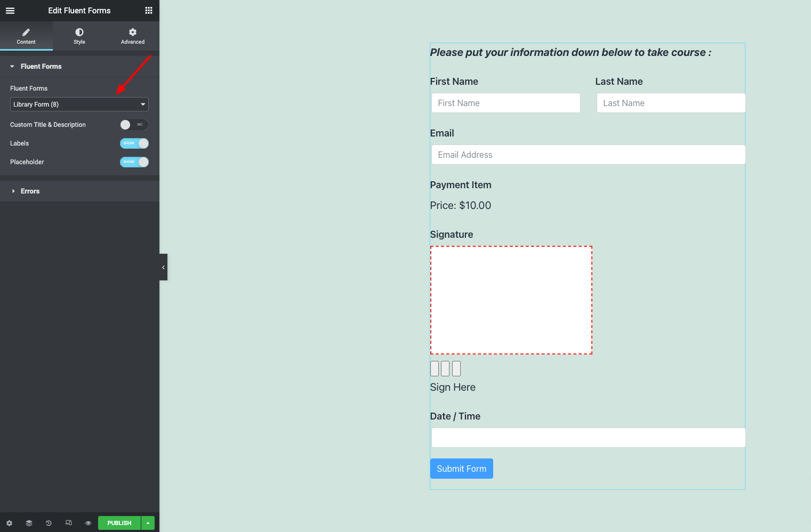
Task: Click the Email Address input field
Action: 588,155
